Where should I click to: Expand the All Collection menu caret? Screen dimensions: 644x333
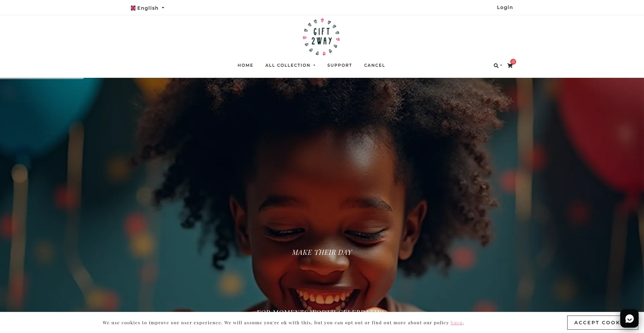pyautogui.click(x=314, y=65)
